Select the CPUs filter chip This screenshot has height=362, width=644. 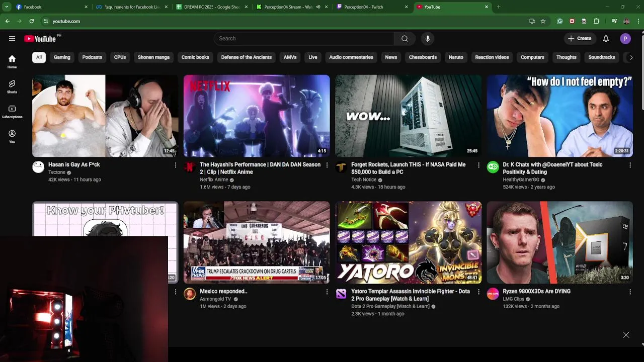point(120,57)
